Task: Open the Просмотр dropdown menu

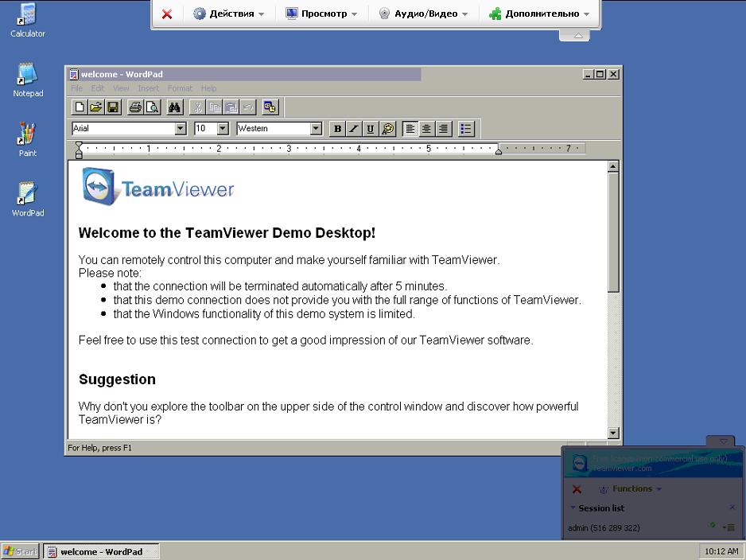Action: (321, 14)
